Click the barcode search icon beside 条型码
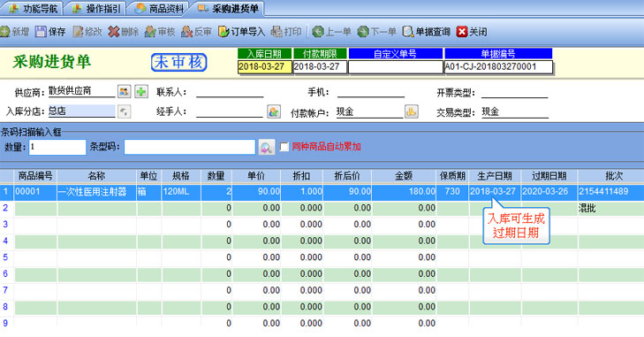Image resolution: width=644 pixels, height=337 pixels. [267, 147]
